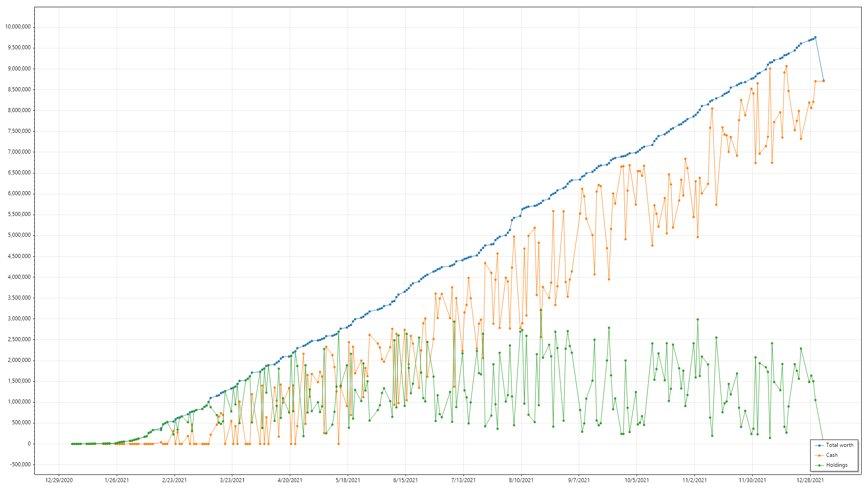Click the 6/15/2021 x-axis date label

tap(406, 480)
